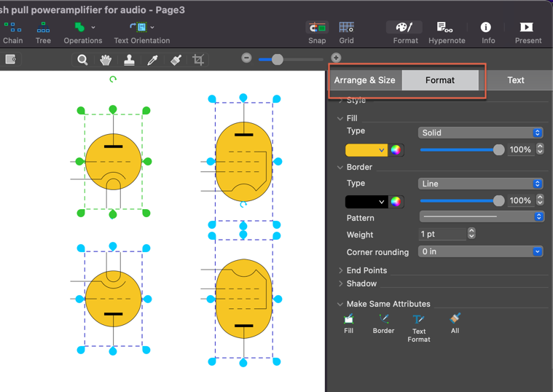Click the border opacity stepper
Image resolution: width=553 pixels, height=392 pixels.
tap(540, 200)
